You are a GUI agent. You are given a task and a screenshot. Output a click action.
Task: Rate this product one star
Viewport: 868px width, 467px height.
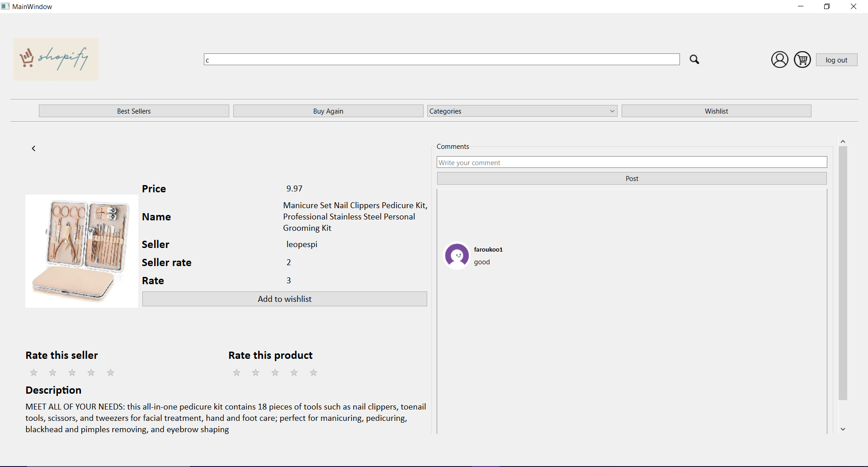236,372
